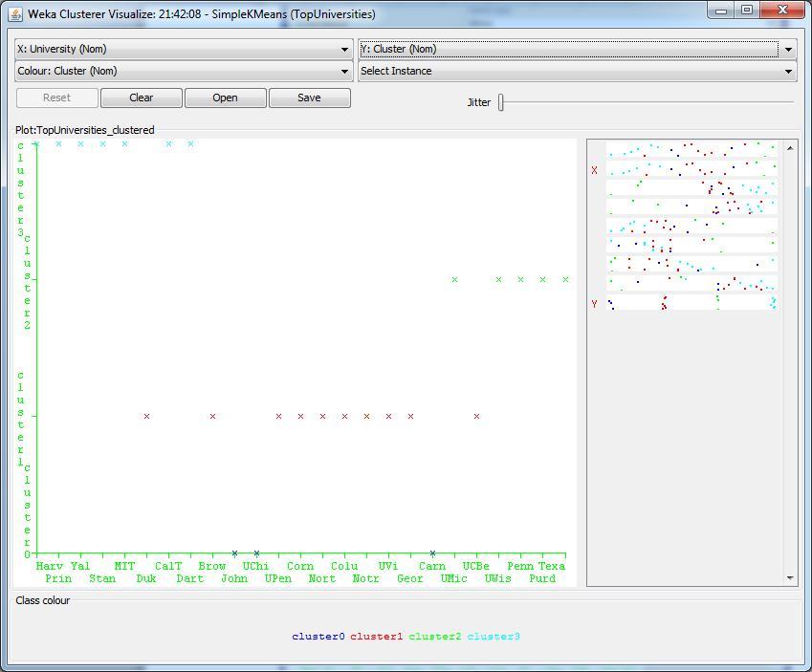Click the attribute strip down scroll arrow
Viewport: 812px width, 672px height.
[790, 577]
